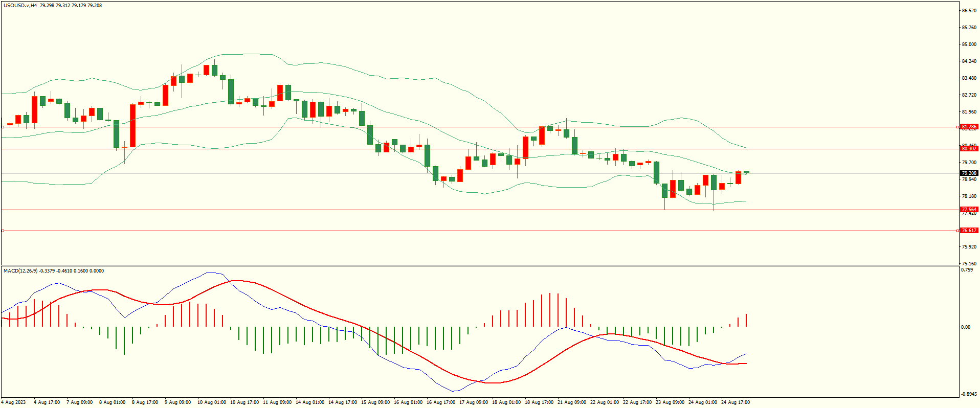The height and width of the screenshot is (408, 980).
Task: Click the 75.160 price scale value
Action: (969, 264)
